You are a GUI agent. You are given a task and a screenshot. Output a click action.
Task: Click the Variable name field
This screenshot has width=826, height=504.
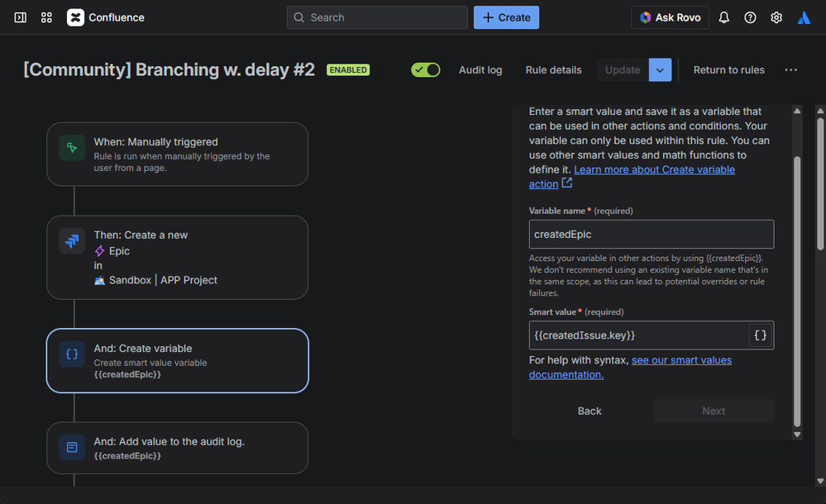651,235
